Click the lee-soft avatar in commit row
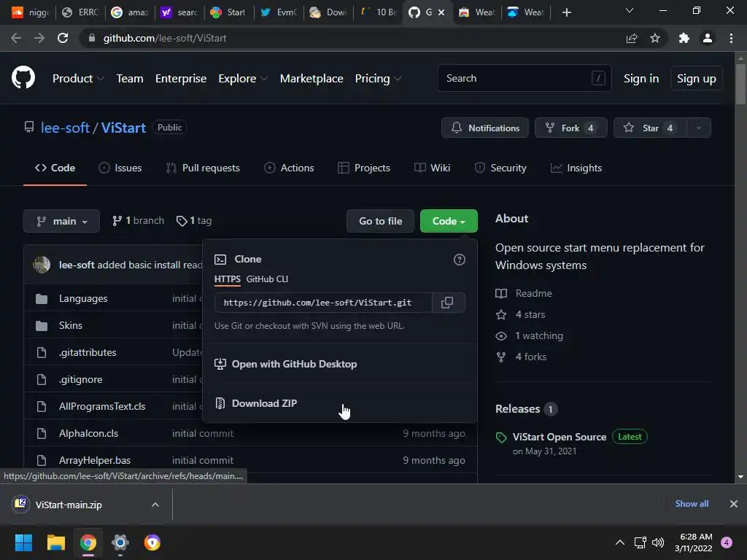This screenshot has width=747, height=560. click(42, 265)
